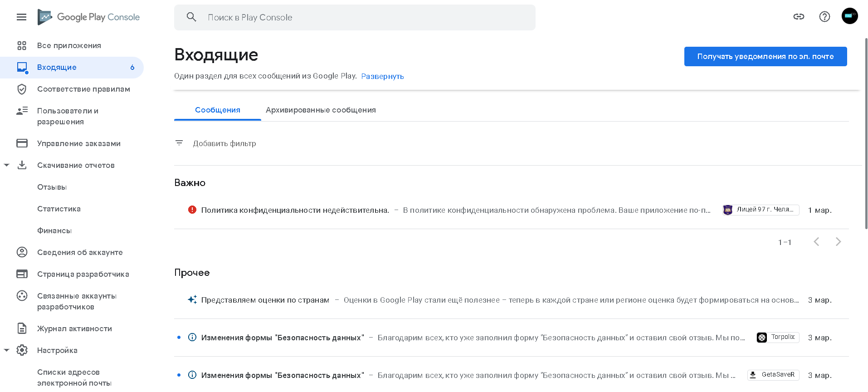Click the download reports icon
This screenshot has height=392, width=868.
(22, 165)
